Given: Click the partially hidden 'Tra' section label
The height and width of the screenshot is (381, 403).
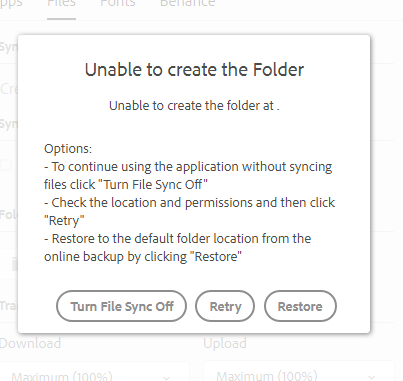Looking at the screenshot, I should (x=9, y=306).
